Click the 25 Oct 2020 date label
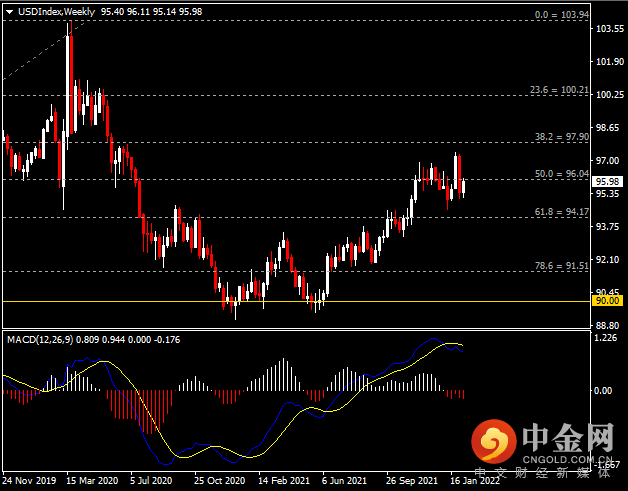628x491 pixels. (x=219, y=481)
